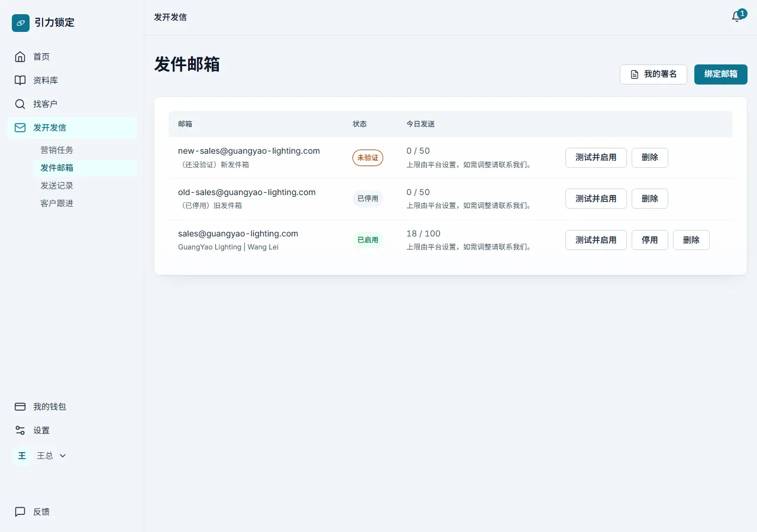Go to 资料库 in the sidebar
This screenshot has height=532, width=757.
72,80
